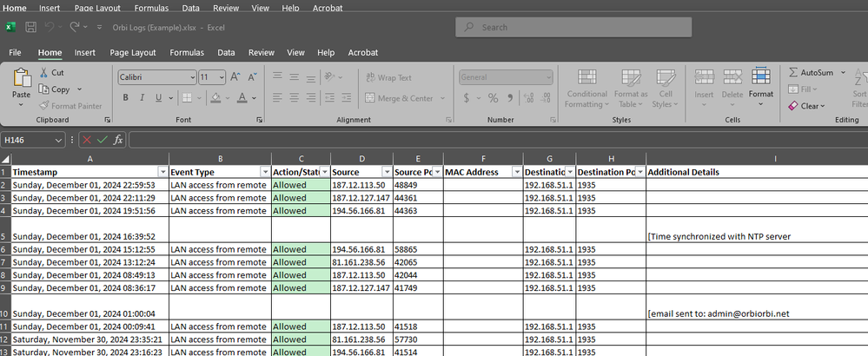Click the formula bar Insert Function fx
This screenshot has height=356, width=868.
click(x=118, y=141)
